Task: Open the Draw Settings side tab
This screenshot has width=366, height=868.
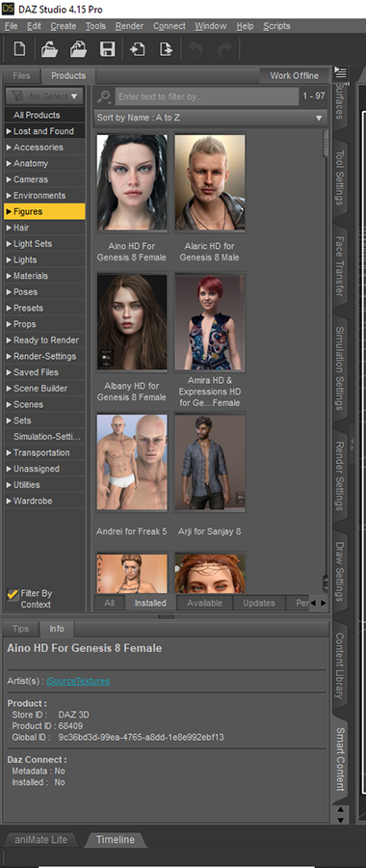Action: [x=340, y=572]
